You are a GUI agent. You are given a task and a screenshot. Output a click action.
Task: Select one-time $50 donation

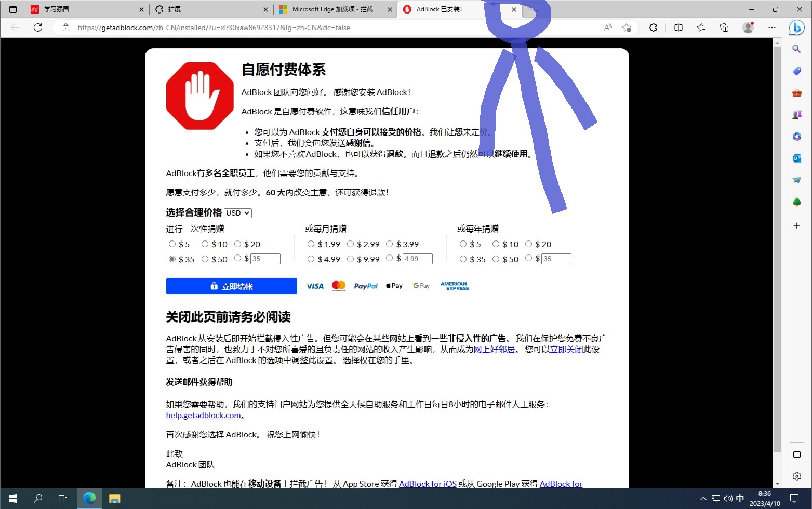click(205, 259)
